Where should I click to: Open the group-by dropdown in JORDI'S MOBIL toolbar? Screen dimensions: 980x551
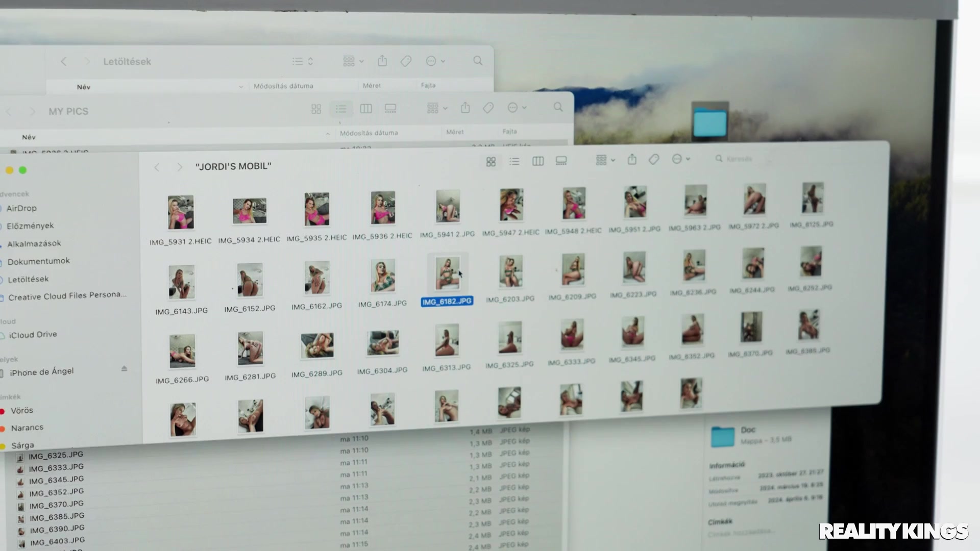coord(605,160)
